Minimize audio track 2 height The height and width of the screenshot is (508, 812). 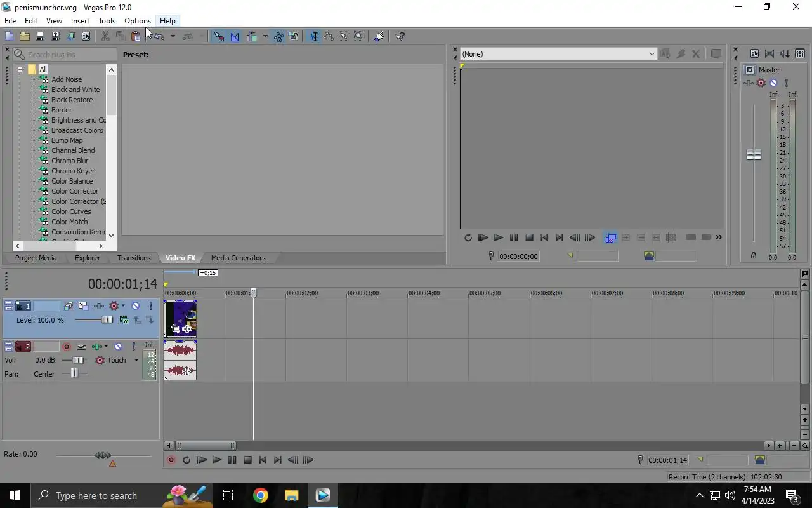click(x=8, y=344)
